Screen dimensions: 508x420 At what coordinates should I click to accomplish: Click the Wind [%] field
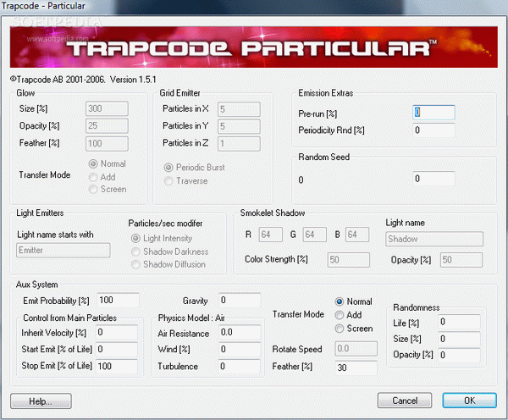pyautogui.click(x=240, y=350)
